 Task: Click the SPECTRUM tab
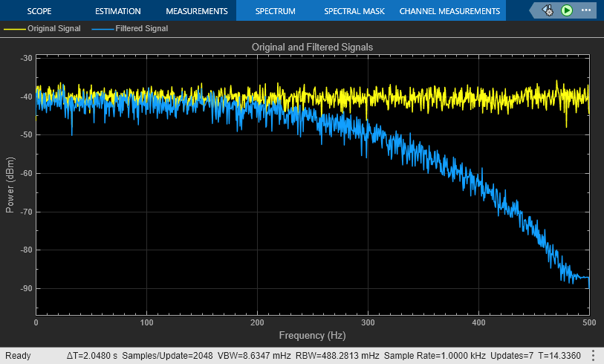tap(275, 11)
